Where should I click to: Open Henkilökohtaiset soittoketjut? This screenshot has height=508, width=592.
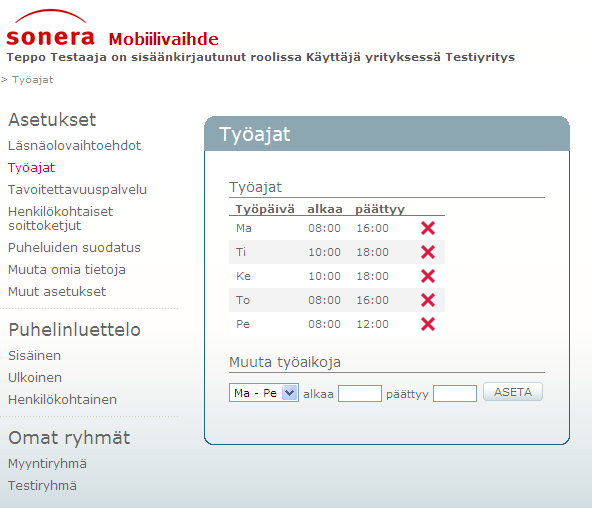(x=60, y=219)
